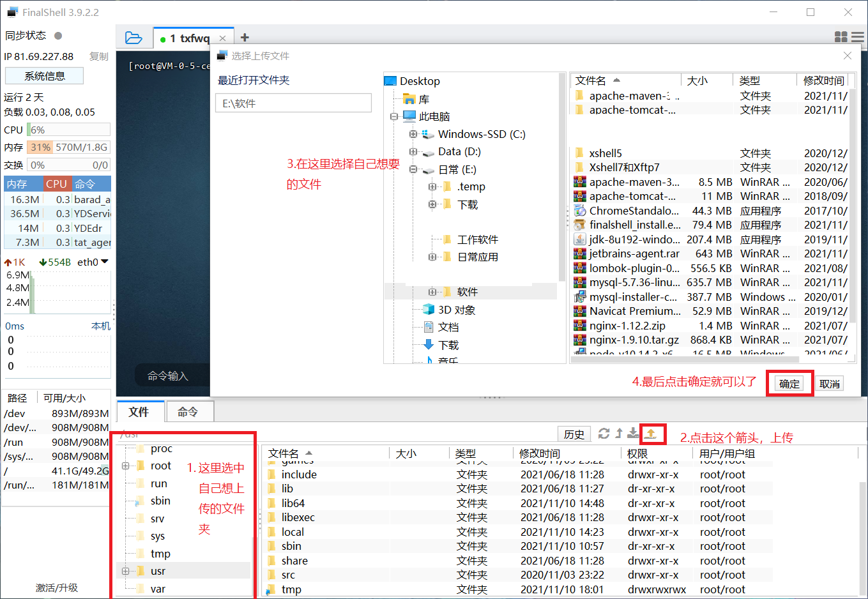Go up one directory with arrow icon
The width and height of the screenshot is (868, 599).
(x=619, y=434)
